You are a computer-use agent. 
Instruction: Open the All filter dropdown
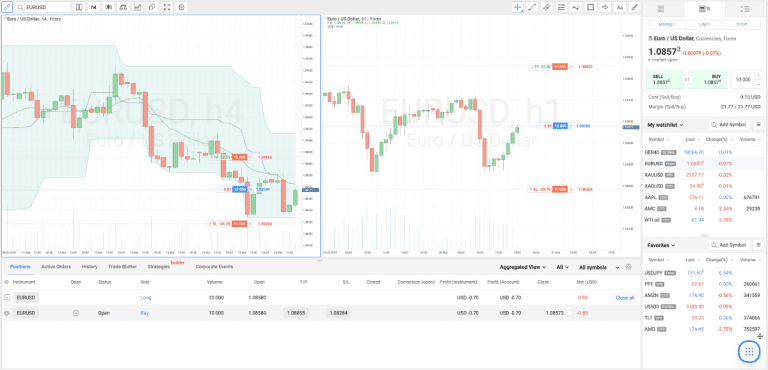point(563,267)
